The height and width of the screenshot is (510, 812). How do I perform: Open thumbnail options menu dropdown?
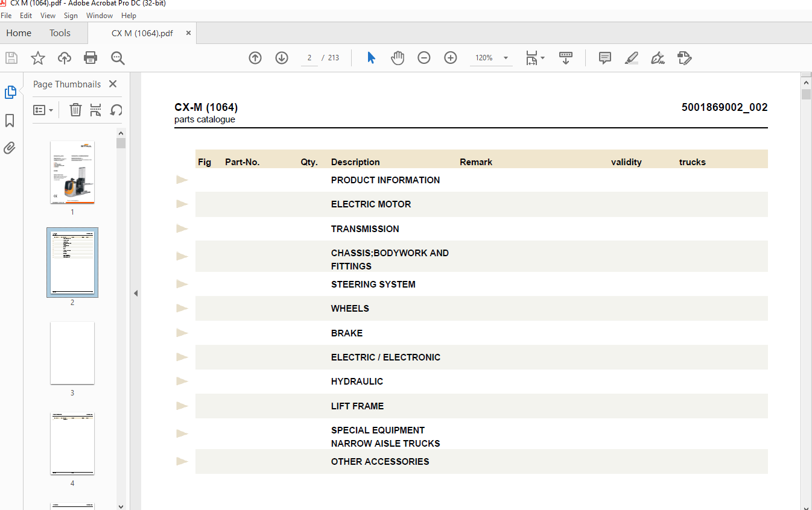(43, 110)
